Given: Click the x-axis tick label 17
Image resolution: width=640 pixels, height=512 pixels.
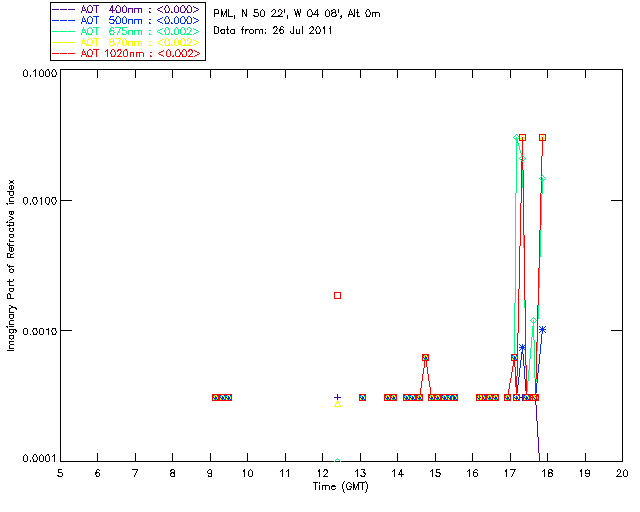Looking at the screenshot, I should pyautogui.click(x=510, y=473).
